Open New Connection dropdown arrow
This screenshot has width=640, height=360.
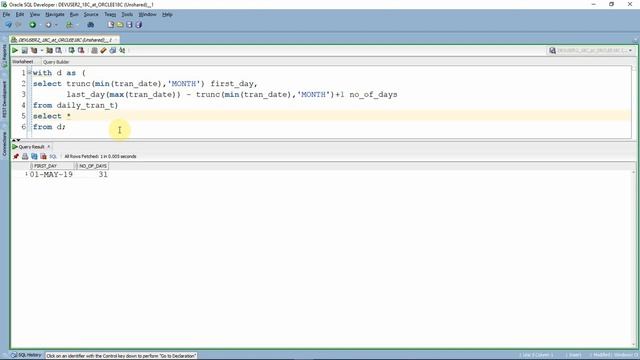click(x=40, y=25)
